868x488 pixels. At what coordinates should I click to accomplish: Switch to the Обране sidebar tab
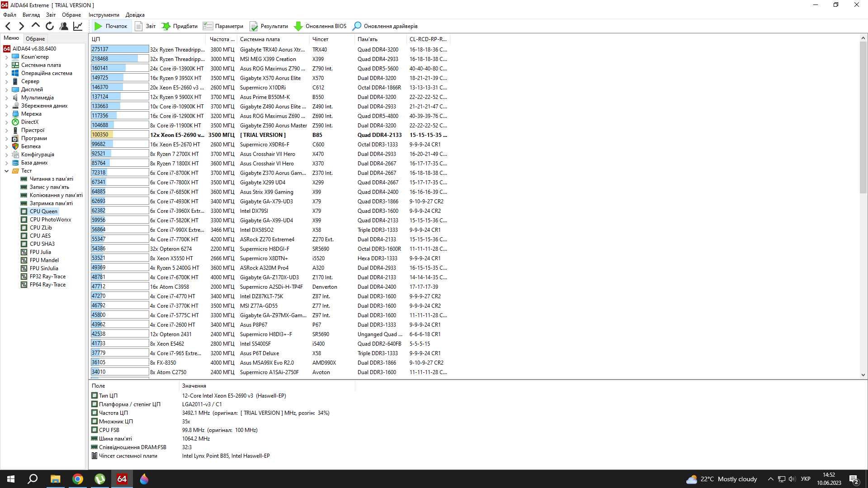click(x=35, y=39)
